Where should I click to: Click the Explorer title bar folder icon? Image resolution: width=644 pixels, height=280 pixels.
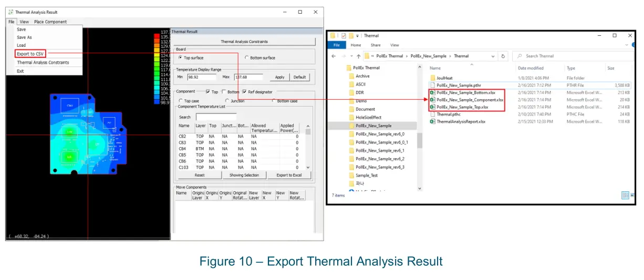[x=332, y=36]
